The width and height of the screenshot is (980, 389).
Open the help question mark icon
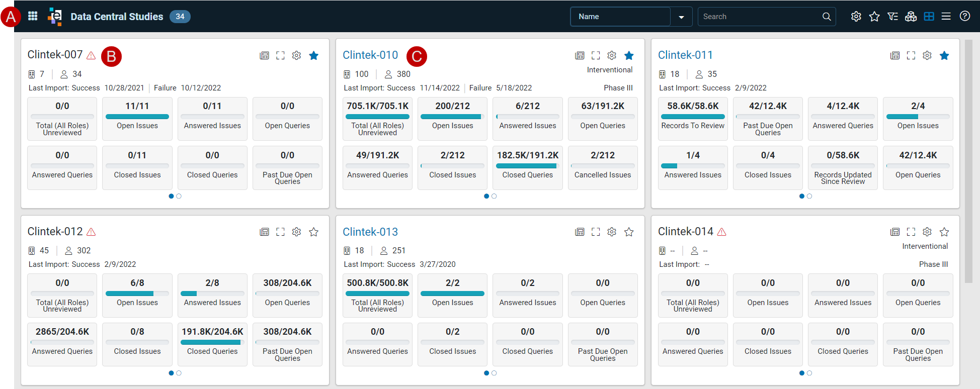click(965, 16)
